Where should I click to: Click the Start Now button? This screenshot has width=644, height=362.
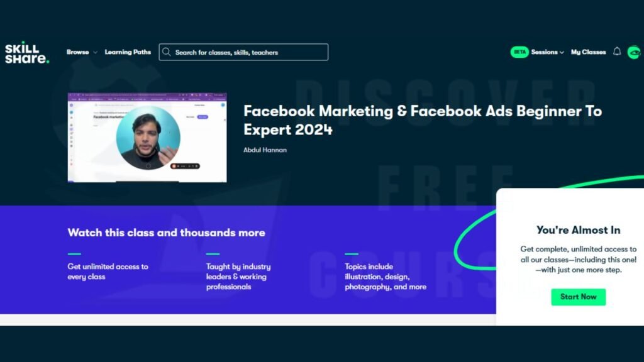tap(579, 297)
